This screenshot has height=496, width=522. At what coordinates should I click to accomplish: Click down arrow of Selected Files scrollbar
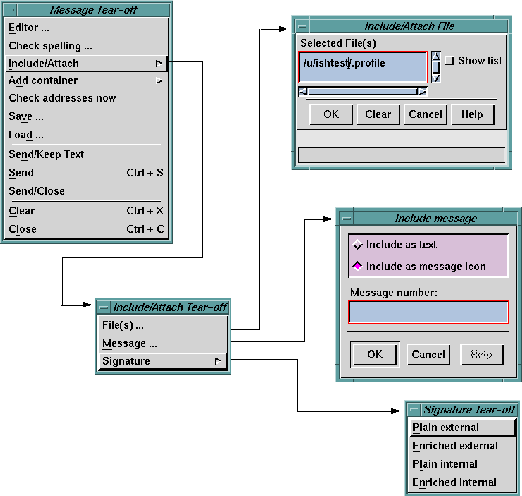point(436,79)
